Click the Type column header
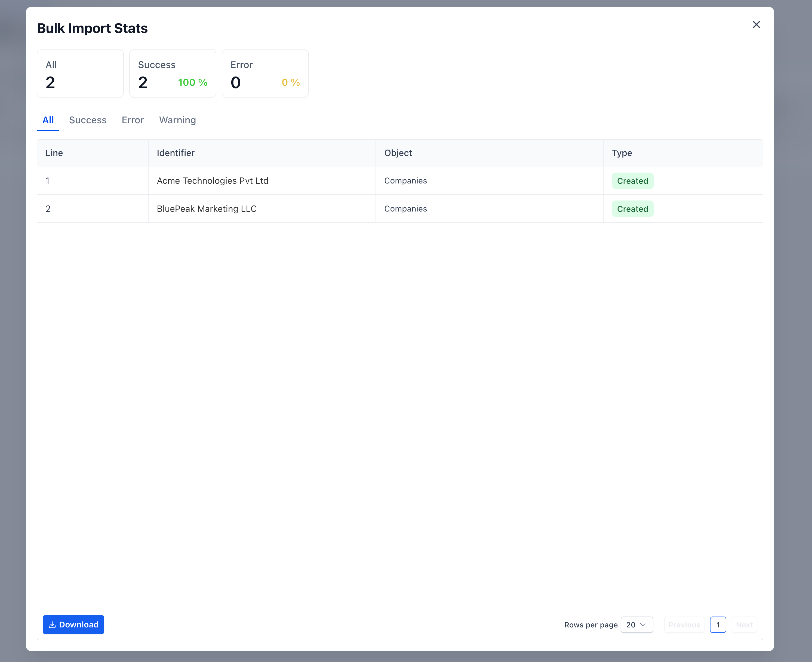Viewport: 812px width, 662px height. click(x=622, y=153)
